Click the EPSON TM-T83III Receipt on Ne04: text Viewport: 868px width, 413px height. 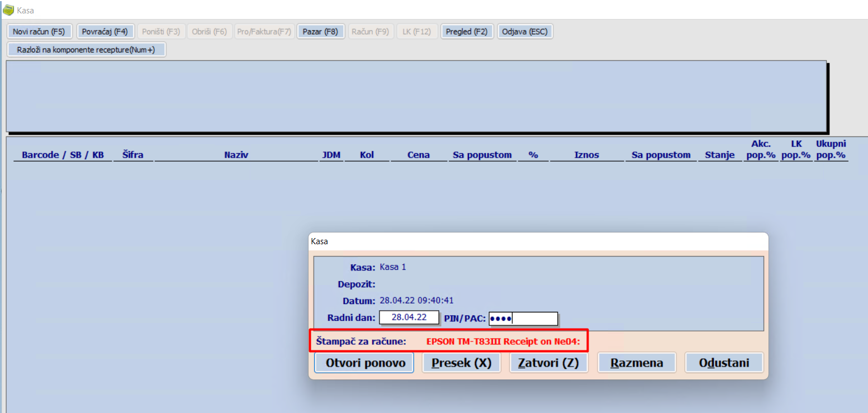click(503, 341)
